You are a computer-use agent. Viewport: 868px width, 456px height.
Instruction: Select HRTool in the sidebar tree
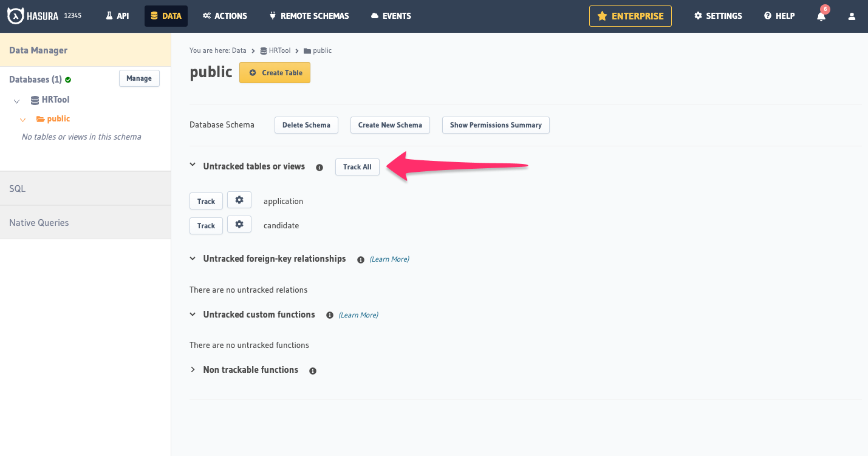click(x=56, y=100)
